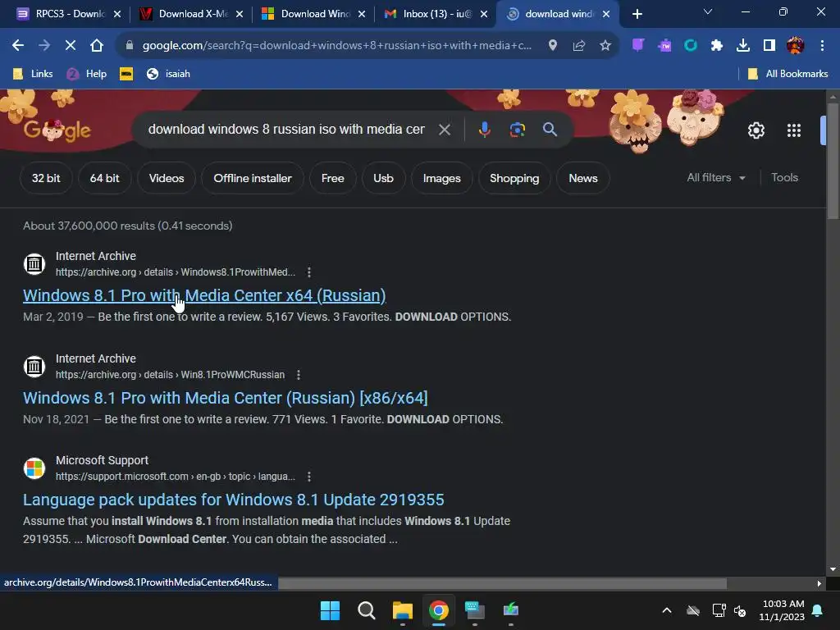Open Windows 8.1 Pro Media Center x64 (Russian) link
Viewport: 840px width, 630px height.
[204, 295]
